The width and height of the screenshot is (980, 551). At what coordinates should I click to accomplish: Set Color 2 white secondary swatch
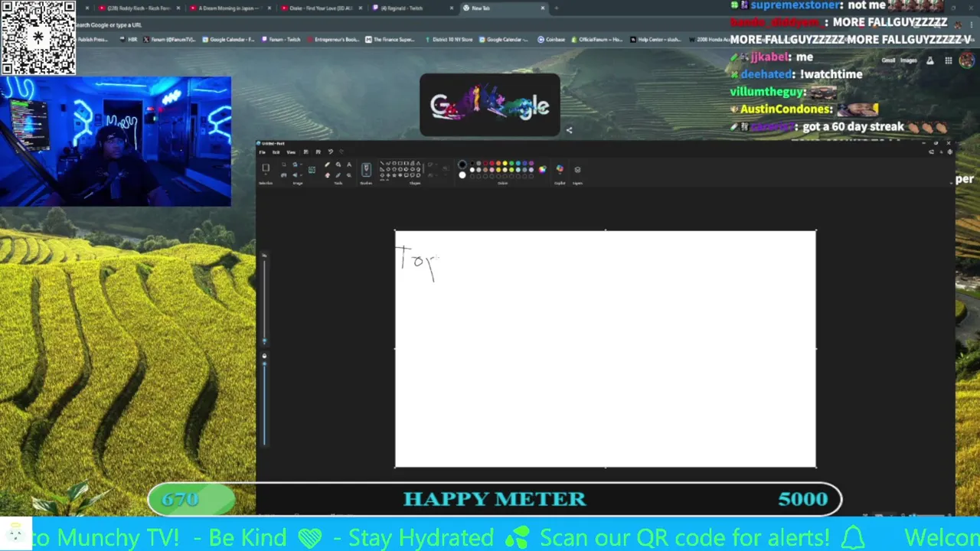point(462,175)
